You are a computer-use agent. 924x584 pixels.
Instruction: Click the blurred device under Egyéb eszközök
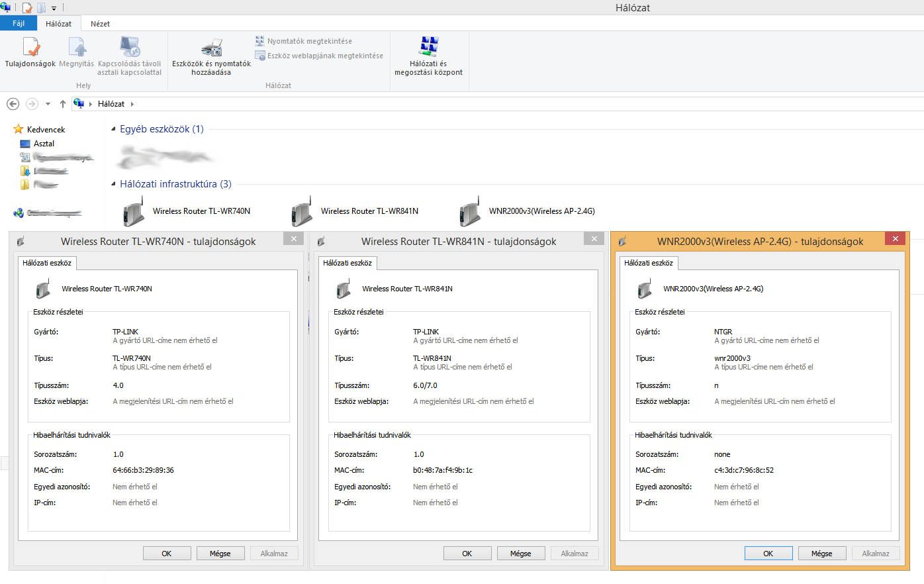coord(164,157)
